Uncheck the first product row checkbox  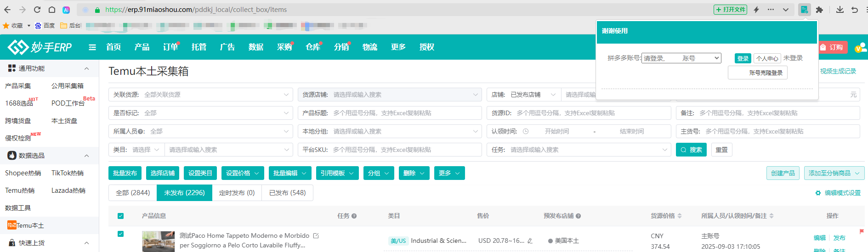click(120, 234)
